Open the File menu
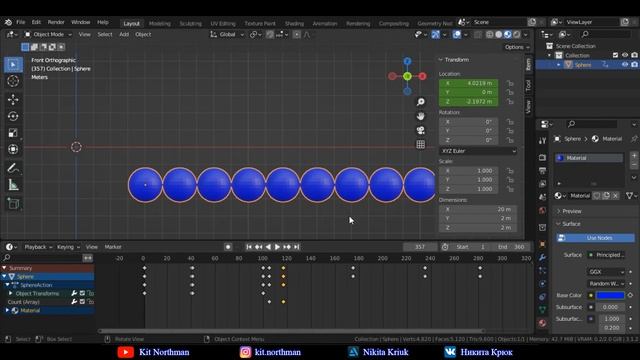640x360 pixels. coord(20,22)
